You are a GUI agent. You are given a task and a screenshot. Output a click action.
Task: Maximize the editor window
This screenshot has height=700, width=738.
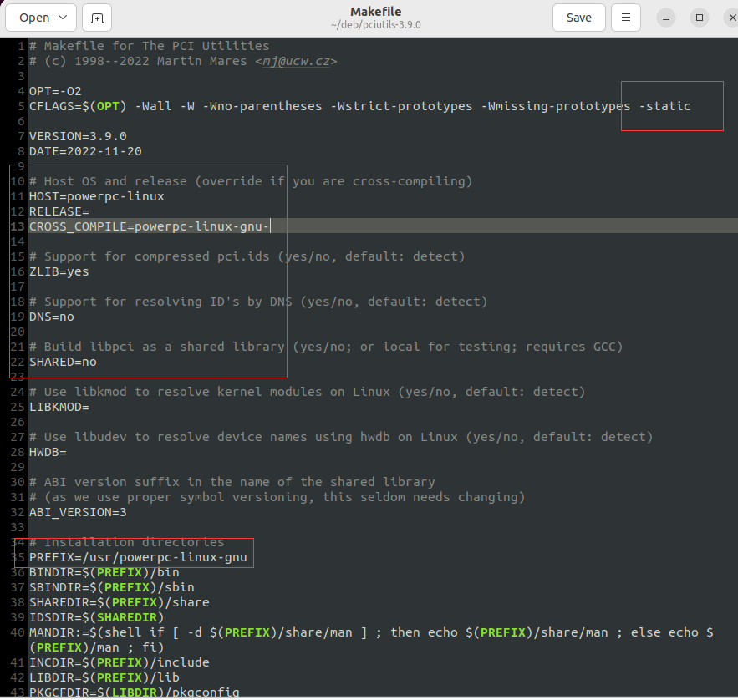pos(700,18)
